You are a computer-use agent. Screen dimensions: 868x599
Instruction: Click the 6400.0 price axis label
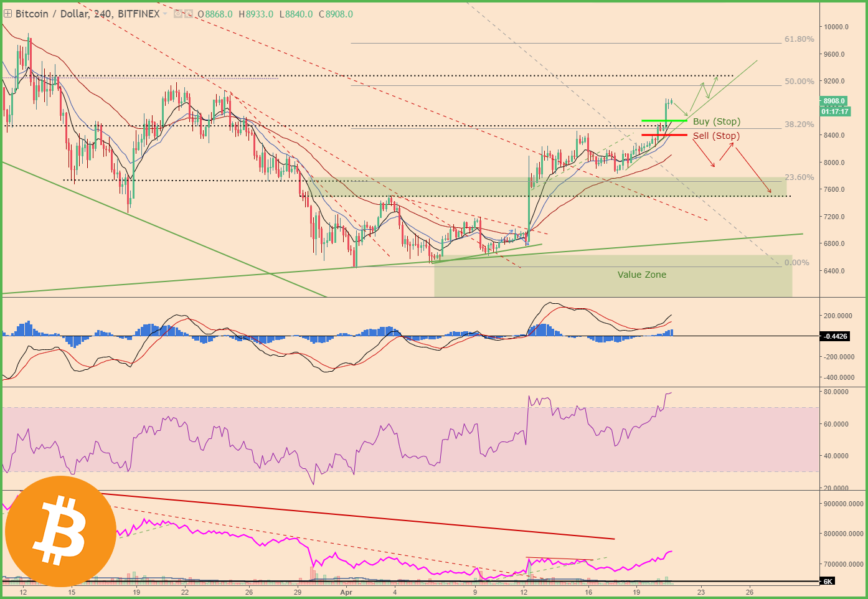834,271
